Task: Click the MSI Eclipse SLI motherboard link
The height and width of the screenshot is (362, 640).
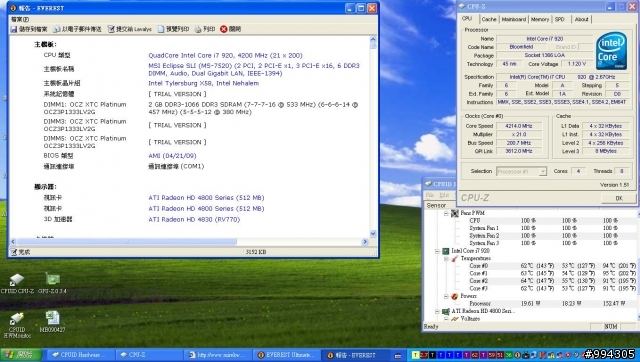Action: [x=254, y=69]
